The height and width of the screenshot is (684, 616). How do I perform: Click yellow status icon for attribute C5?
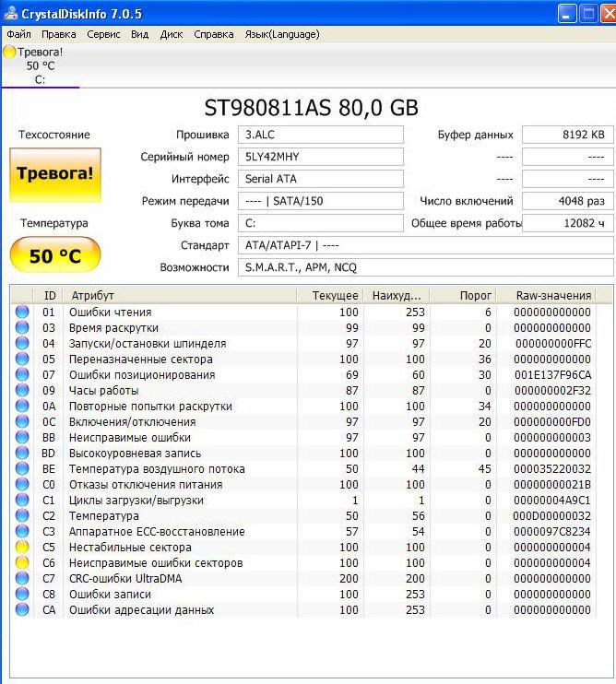[22, 548]
